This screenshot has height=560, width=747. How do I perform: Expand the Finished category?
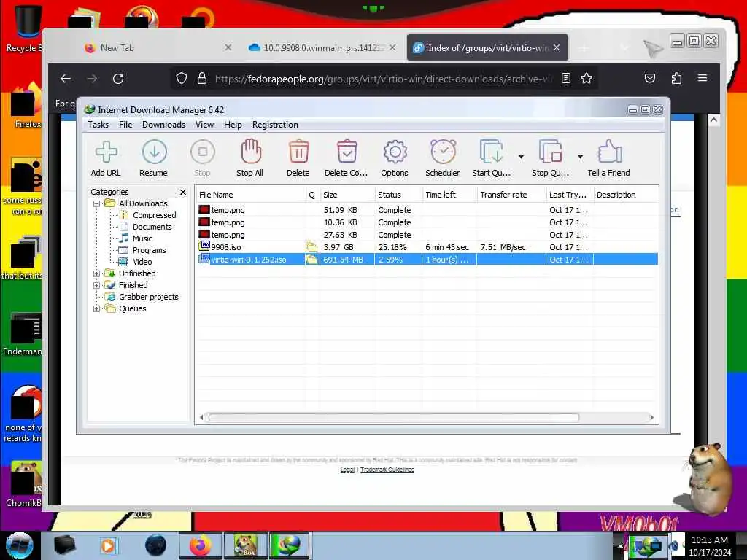pyautogui.click(x=97, y=285)
